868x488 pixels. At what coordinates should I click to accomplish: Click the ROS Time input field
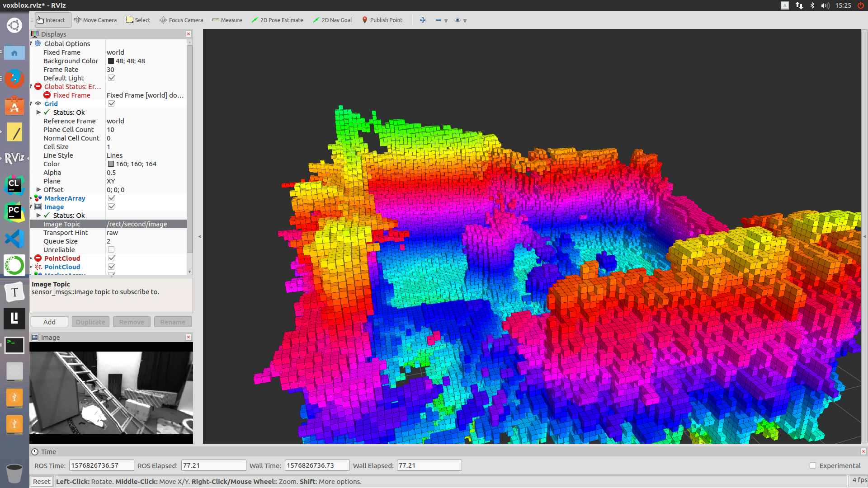coord(101,465)
